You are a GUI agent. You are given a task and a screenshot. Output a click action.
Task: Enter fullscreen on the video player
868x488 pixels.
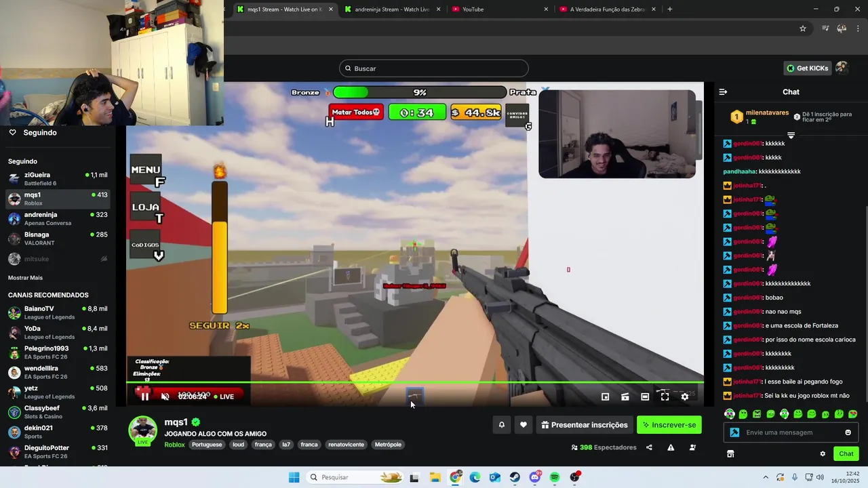pos(665,396)
